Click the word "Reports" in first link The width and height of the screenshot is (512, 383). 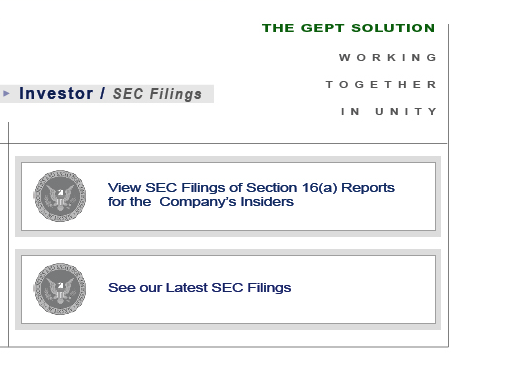click(368, 188)
